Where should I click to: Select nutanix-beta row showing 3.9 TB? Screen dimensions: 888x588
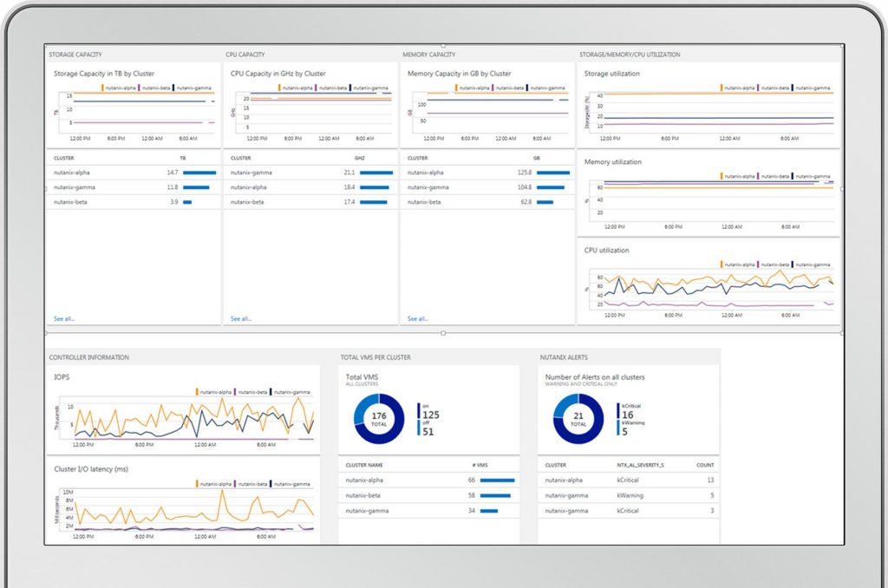134,202
